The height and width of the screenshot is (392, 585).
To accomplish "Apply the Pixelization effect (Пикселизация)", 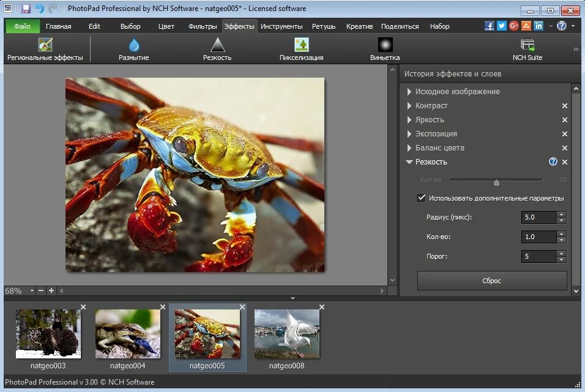I will 301,49.
